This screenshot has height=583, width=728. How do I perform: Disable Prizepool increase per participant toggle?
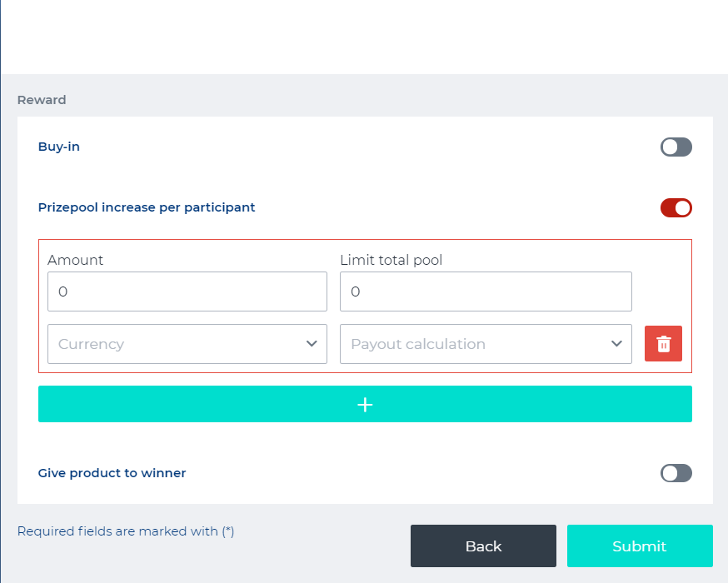(676, 207)
